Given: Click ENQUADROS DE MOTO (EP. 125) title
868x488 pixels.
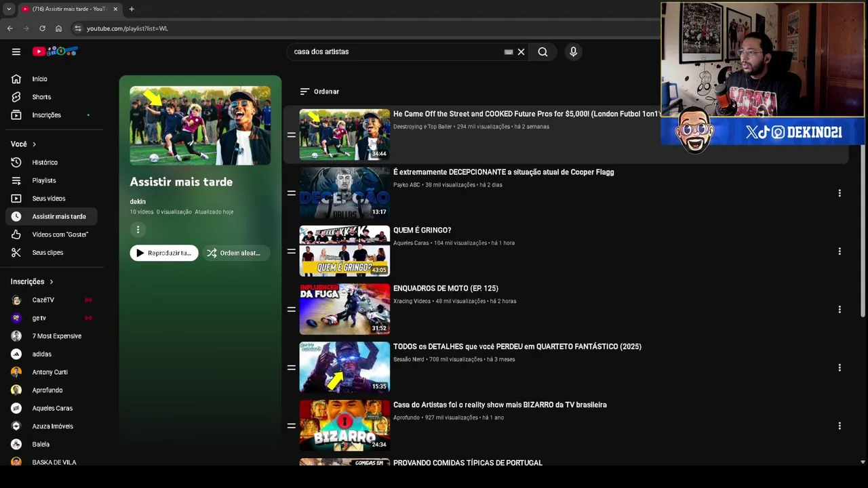Looking at the screenshot, I should [x=446, y=289].
